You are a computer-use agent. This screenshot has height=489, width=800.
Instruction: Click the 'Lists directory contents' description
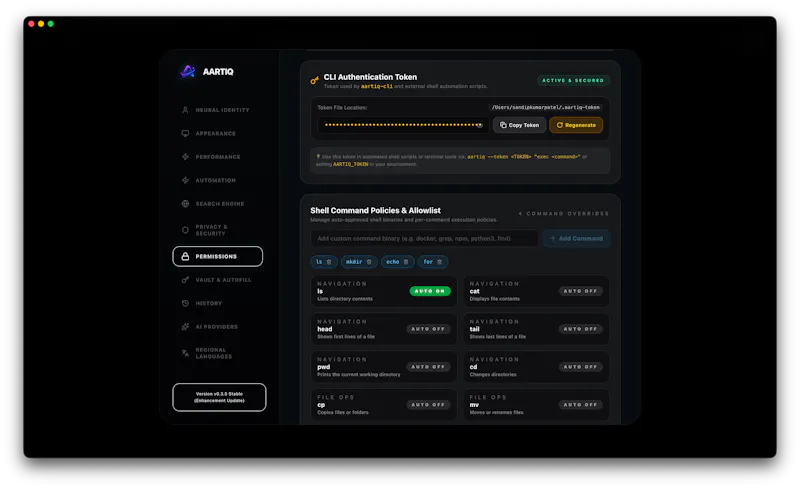click(x=345, y=299)
